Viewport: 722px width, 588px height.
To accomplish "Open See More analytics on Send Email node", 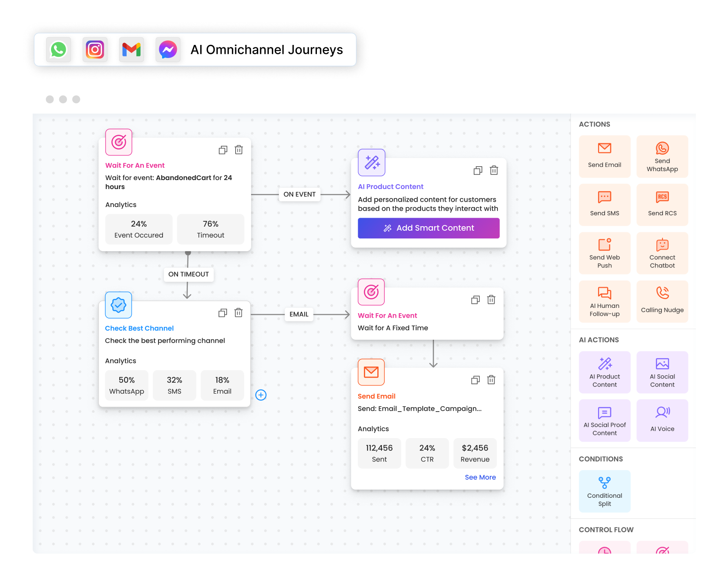I will click(480, 477).
